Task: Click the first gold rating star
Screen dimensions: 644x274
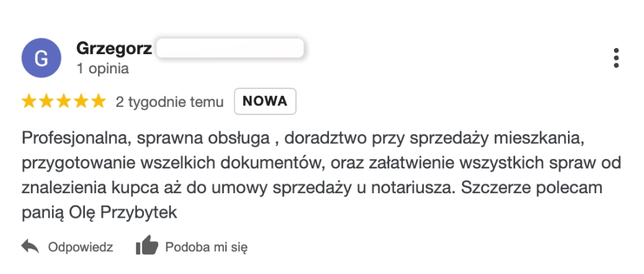Action: point(29,101)
